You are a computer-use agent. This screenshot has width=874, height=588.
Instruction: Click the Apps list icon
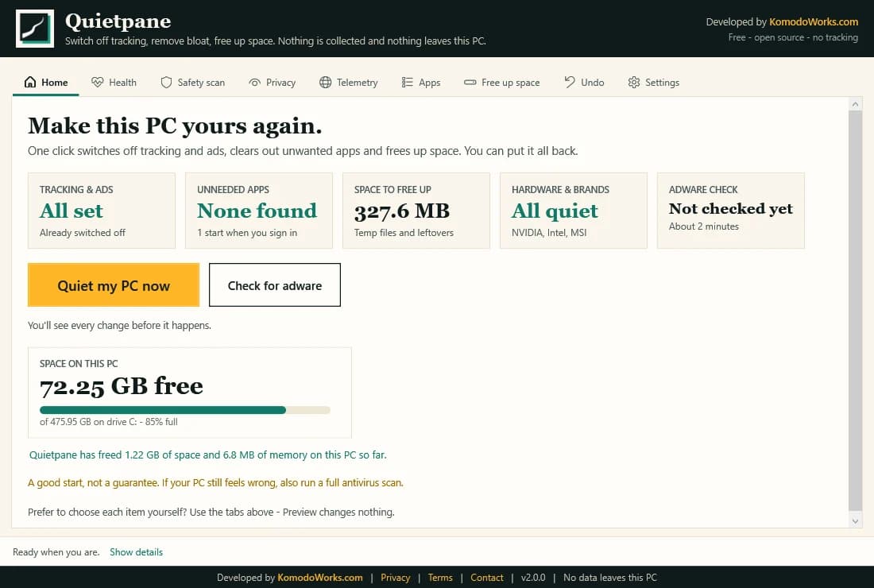[x=408, y=83]
